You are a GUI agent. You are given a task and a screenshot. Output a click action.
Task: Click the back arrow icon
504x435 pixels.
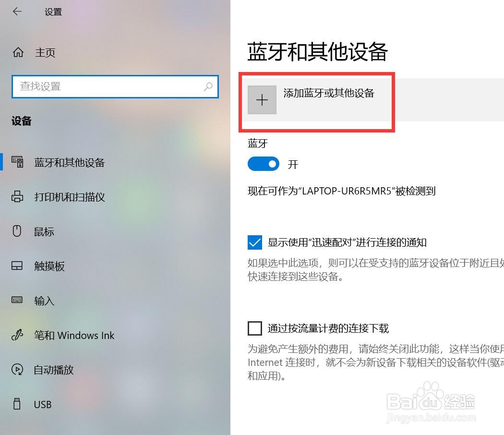(x=17, y=12)
